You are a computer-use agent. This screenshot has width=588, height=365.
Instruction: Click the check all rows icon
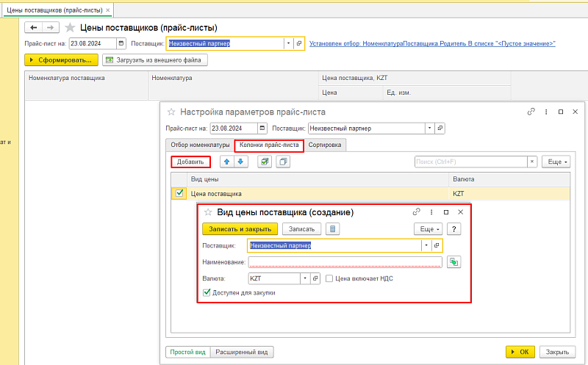[265, 162]
